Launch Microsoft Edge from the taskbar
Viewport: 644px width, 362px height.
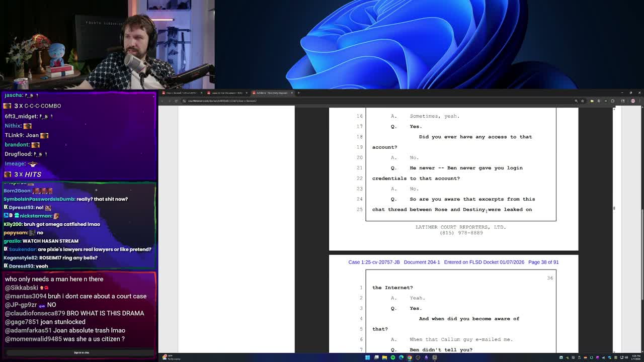[401, 357]
